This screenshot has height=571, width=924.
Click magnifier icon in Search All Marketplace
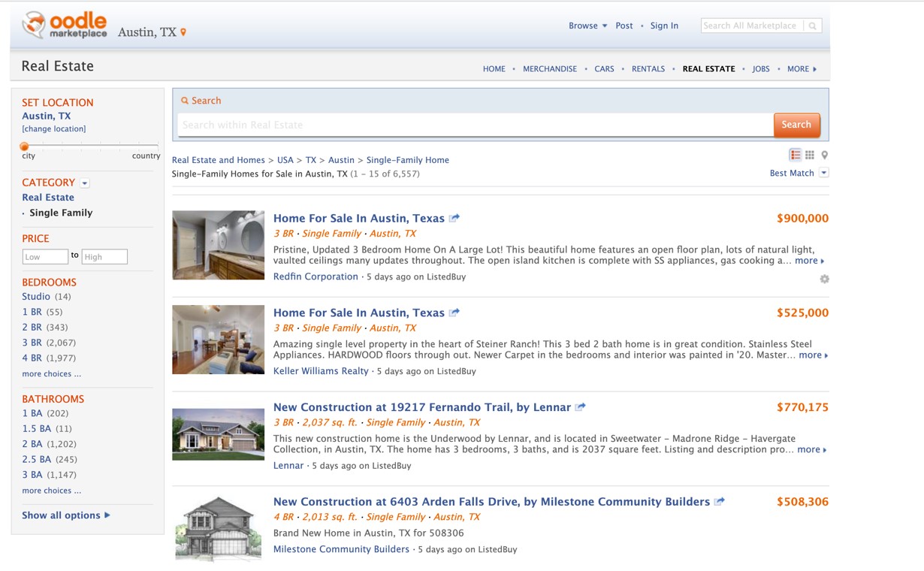812,26
